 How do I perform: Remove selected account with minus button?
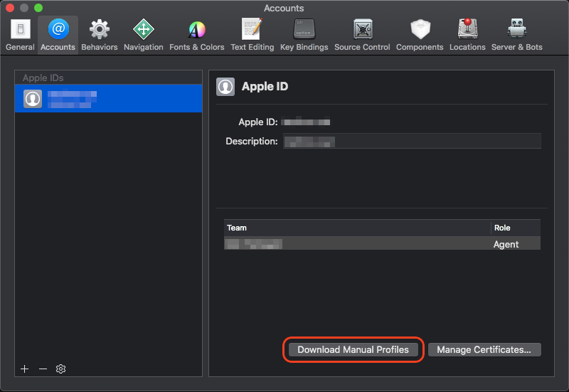tap(43, 369)
